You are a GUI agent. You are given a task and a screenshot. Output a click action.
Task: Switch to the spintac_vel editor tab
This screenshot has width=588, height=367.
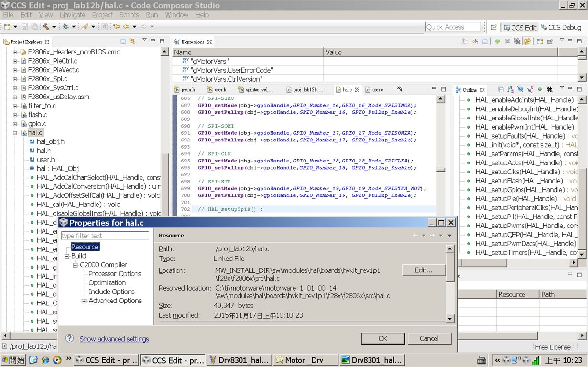coord(257,89)
